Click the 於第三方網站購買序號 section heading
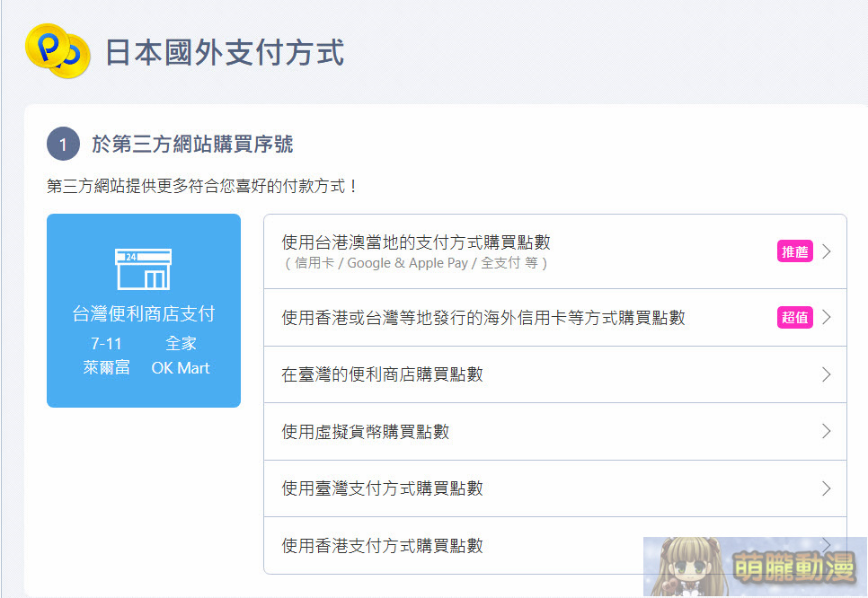The image size is (868, 598). tap(192, 144)
